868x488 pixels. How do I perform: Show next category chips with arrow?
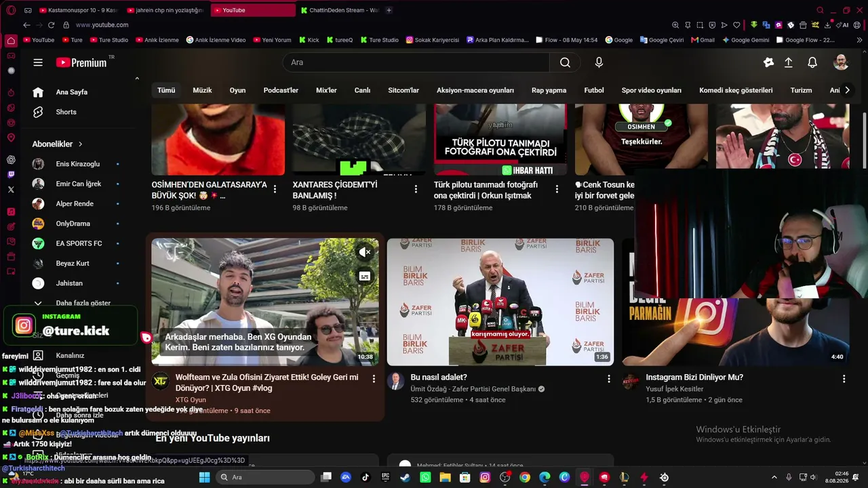[847, 90]
